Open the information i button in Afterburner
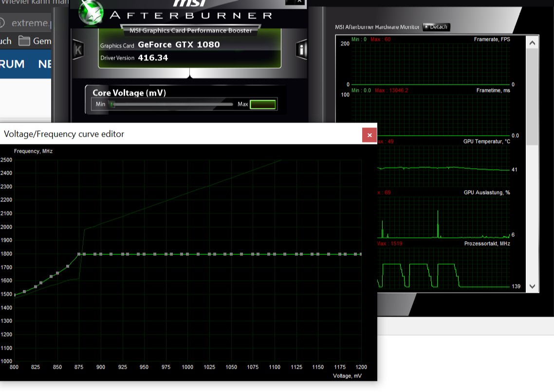 coord(301,50)
